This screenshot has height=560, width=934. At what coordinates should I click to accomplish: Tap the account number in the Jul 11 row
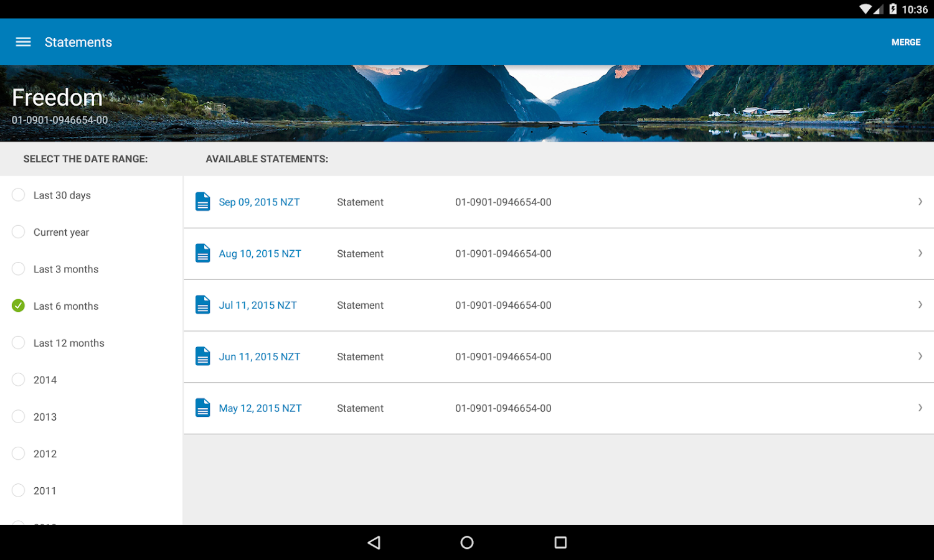coord(503,306)
